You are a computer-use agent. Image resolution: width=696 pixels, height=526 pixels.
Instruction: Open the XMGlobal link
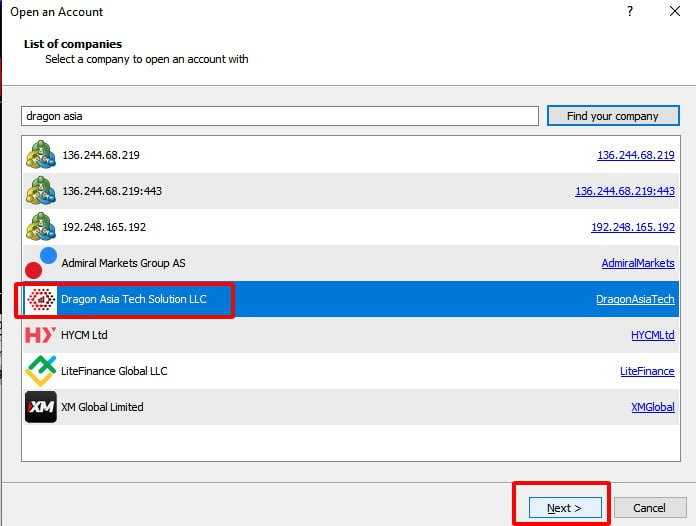click(653, 407)
